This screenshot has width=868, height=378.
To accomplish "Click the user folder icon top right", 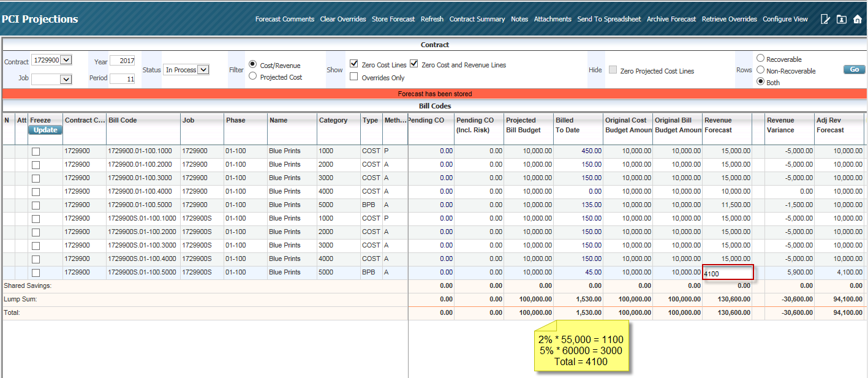I will click(x=841, y=19).
